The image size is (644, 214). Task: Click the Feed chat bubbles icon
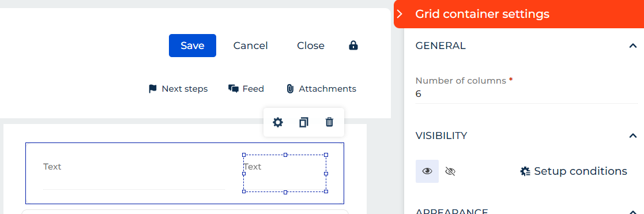(234, 89)
